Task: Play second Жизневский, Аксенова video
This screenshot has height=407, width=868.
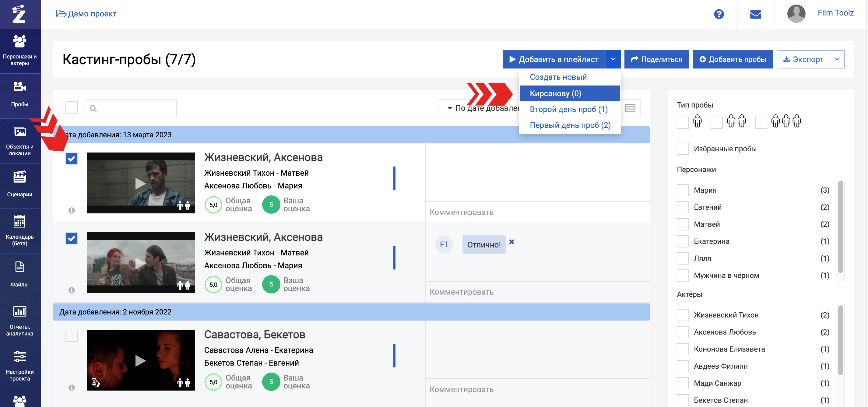Action: (141, 263)
